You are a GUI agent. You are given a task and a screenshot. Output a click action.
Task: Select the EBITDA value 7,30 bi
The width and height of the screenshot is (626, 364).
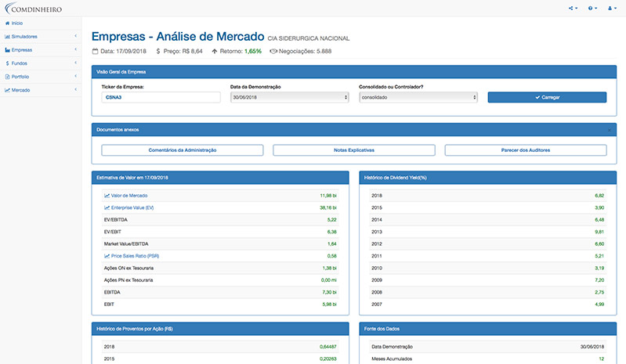[329, 292]
